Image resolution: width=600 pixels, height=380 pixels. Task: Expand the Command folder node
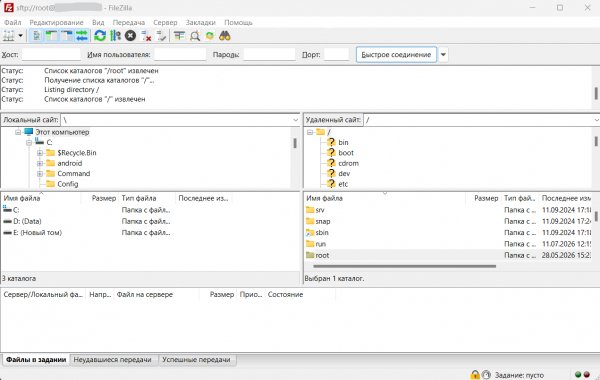[40, 173]
